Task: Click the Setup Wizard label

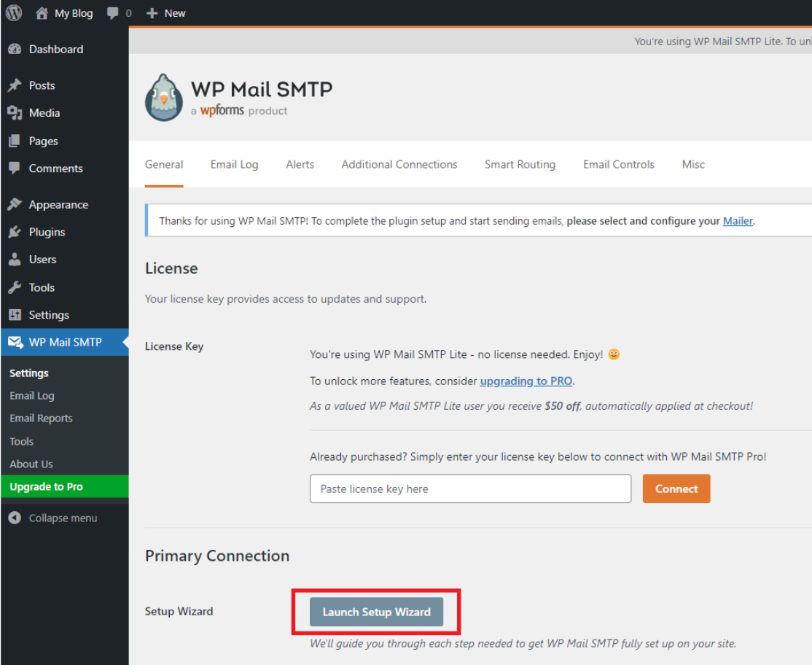Action: 179,612
